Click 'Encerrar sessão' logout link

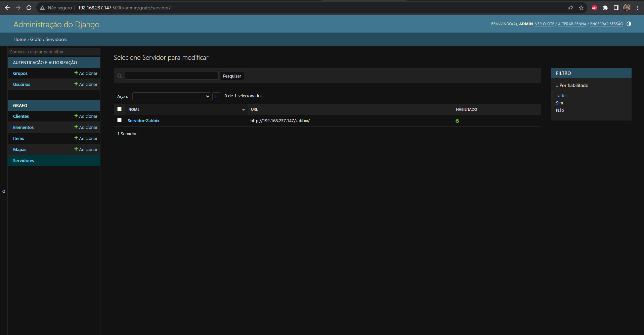pyautogui.click(x=607, y=24)
